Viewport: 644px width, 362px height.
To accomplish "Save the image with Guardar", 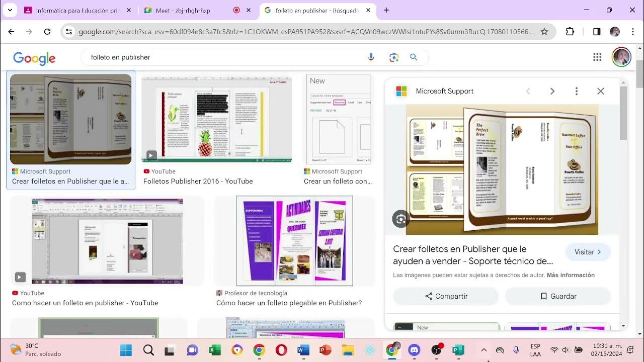I will click(x=558, y=296).
